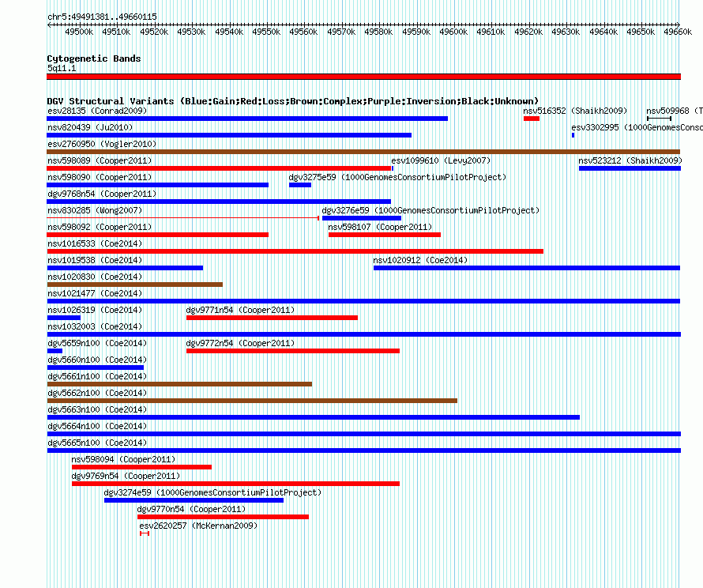Click the dgv5659n100 (Coe2014) label
Image resolution: width=703 pixels, height=588 pixels.
[97, 343]
